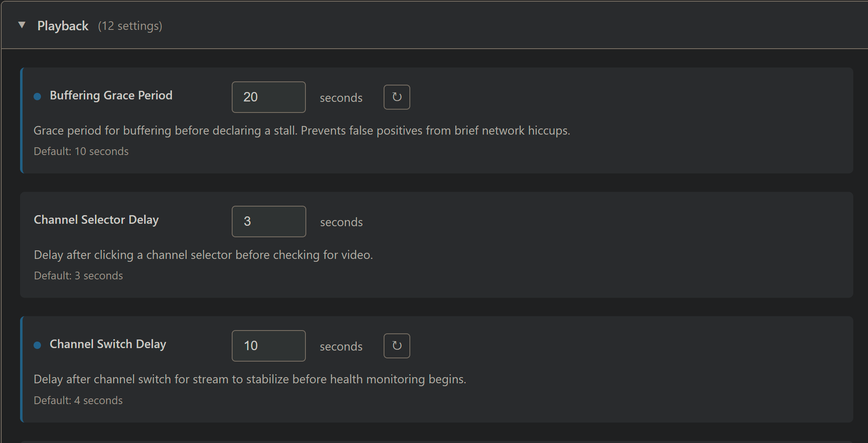Reset Channel Switch Delay to default
The width and height of the screenshot is (868, 443).
coord(396,346)
